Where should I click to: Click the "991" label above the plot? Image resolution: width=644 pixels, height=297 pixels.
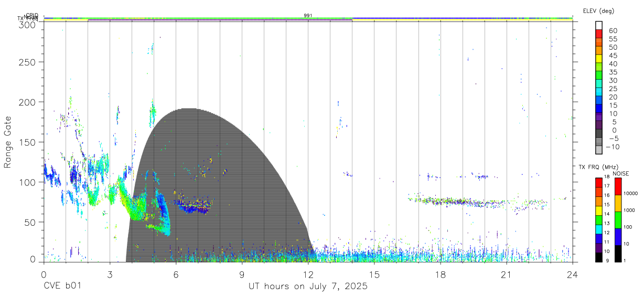[x=308, y=16]
